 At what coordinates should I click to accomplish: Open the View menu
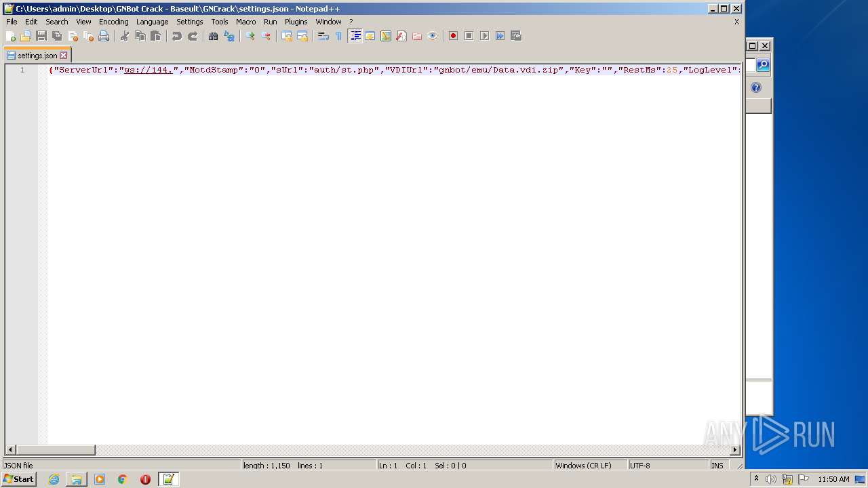83,22
